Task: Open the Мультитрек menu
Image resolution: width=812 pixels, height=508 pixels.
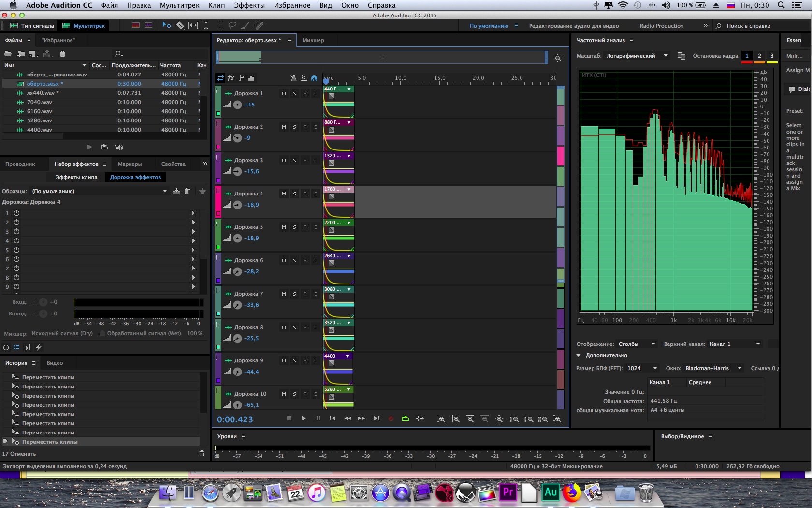Action: click(180, 5)
